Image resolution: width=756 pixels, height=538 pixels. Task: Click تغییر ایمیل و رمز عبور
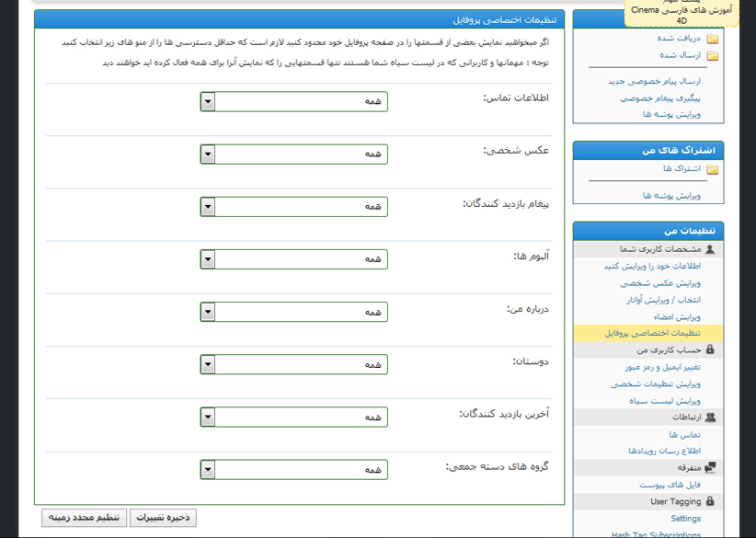pos(663,367)
